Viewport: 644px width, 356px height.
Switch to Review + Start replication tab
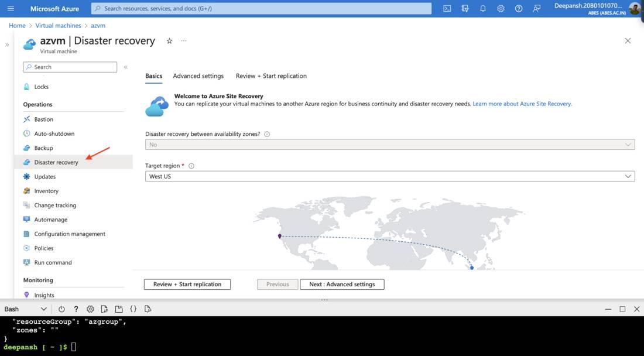[x=271, y=76]
